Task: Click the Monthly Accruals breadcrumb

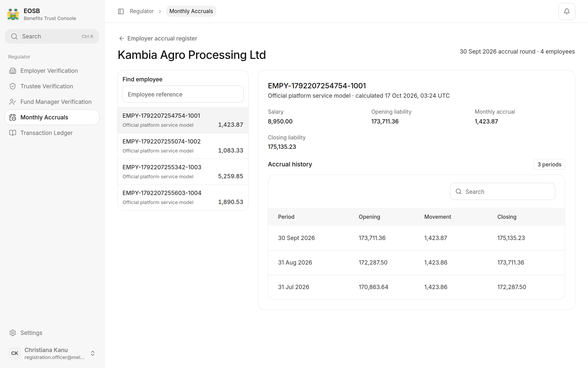Action: click(191, 11)
